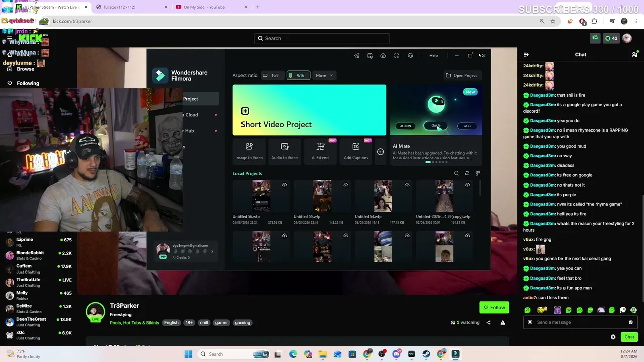644x362 pixels.
Task: Open Filmora's customer support headset icon
Action: tap(410, 56)
